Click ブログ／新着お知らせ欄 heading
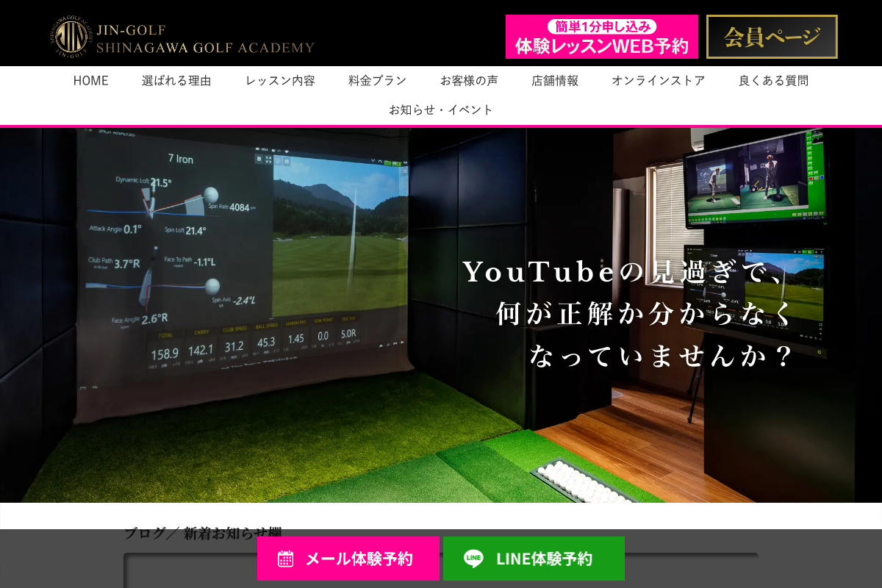882x588 pixels. (202, 533)
